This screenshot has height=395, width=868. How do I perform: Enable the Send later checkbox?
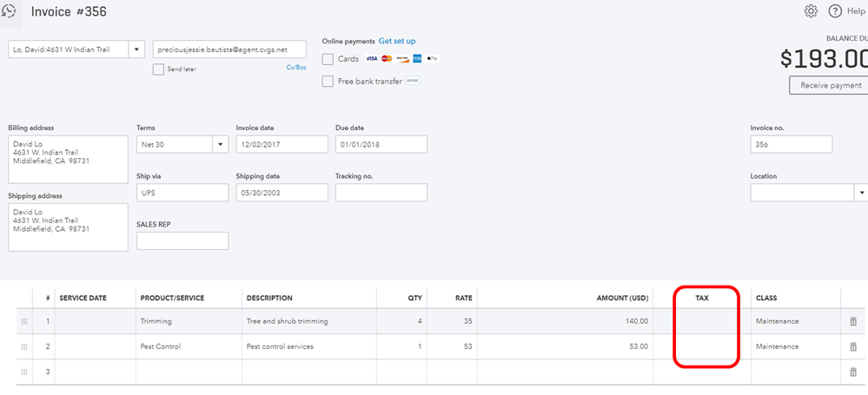click(x=158, y=69)
